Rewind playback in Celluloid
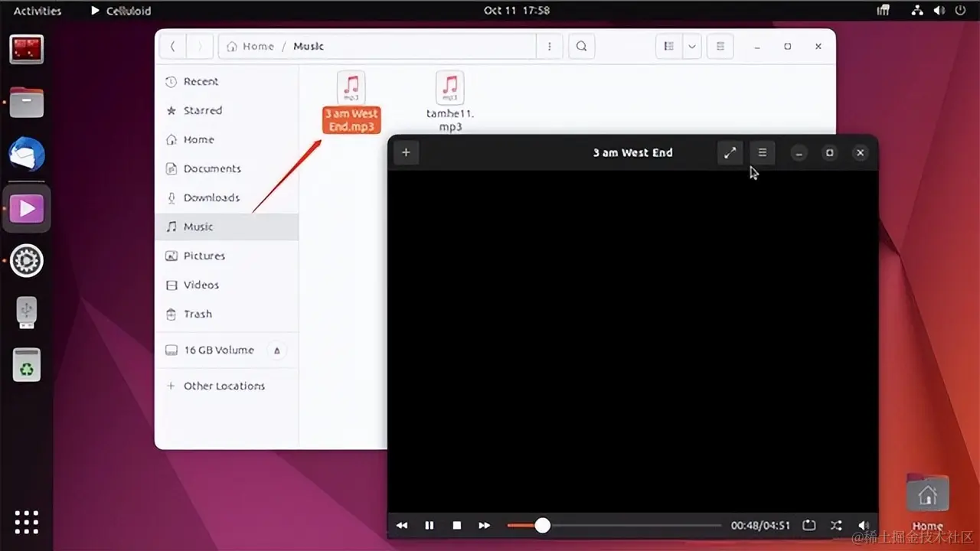The height and width of the screenshot is (551, 980). [402, 525]
